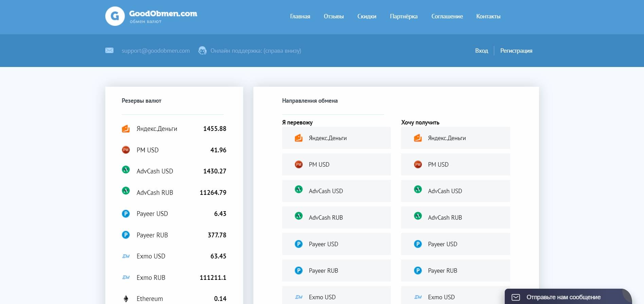Choose Яндекс.Деньги under Хочу получить
This screenshot has width=644, height=304.
coord(455,138)
